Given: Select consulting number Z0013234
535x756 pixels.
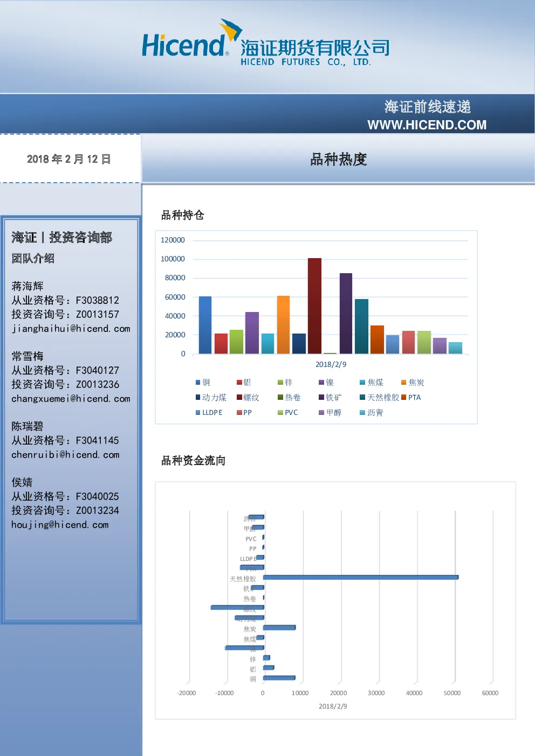Looking at the screenshot, I should (97, 510).
